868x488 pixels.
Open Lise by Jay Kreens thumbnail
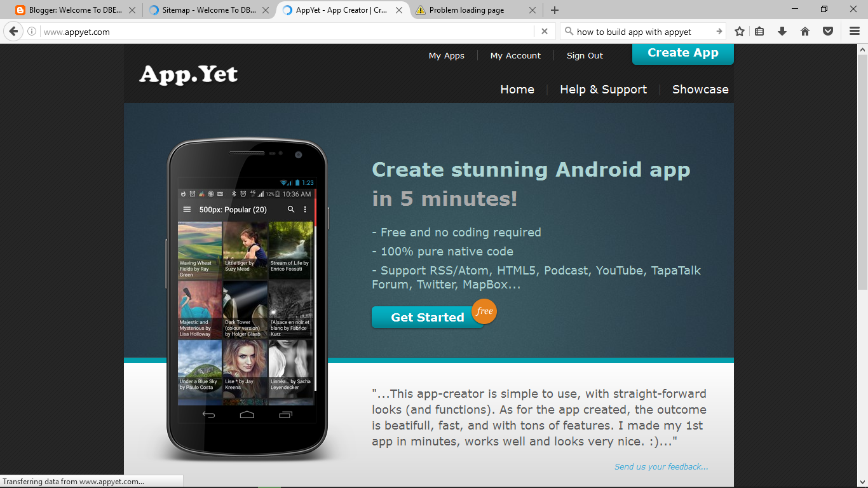(x=245, y=369)
